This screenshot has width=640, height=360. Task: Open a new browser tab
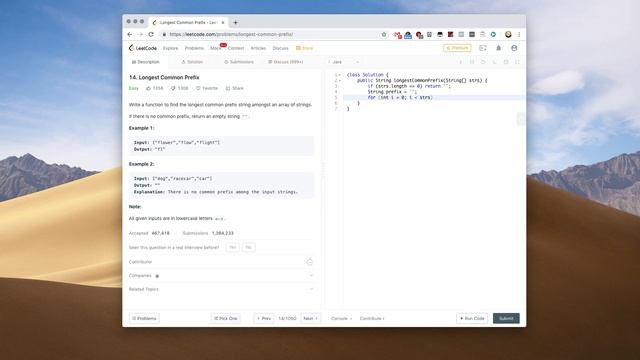point(236,23)
